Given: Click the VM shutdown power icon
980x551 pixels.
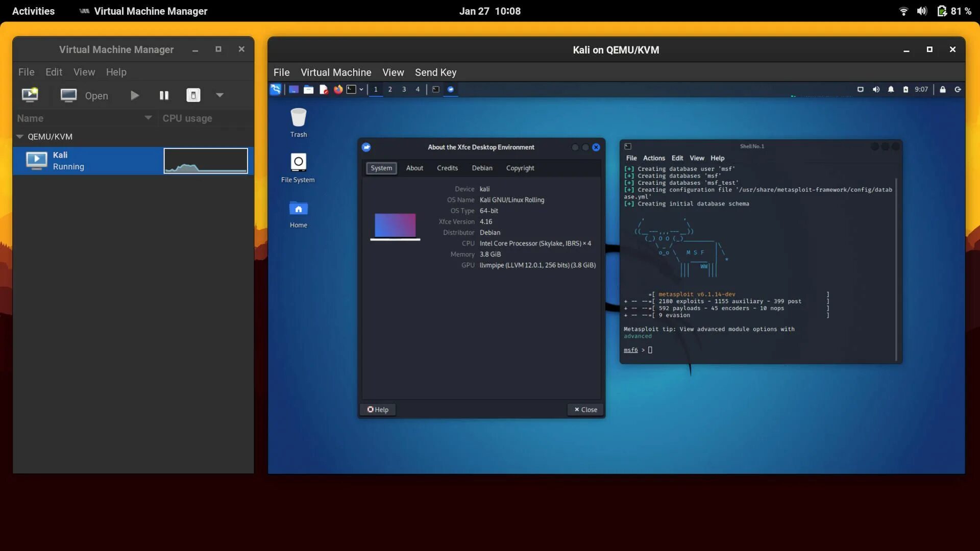Looking at the screenshot, I should point(193,95).
